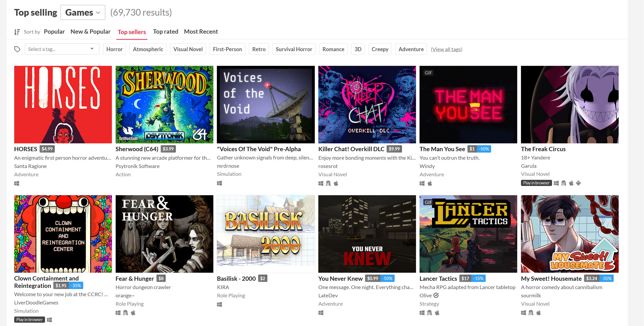644x326 pixels.
Task: Click the Android icon under The Freak Circus
Action: (x=579, y=183)
